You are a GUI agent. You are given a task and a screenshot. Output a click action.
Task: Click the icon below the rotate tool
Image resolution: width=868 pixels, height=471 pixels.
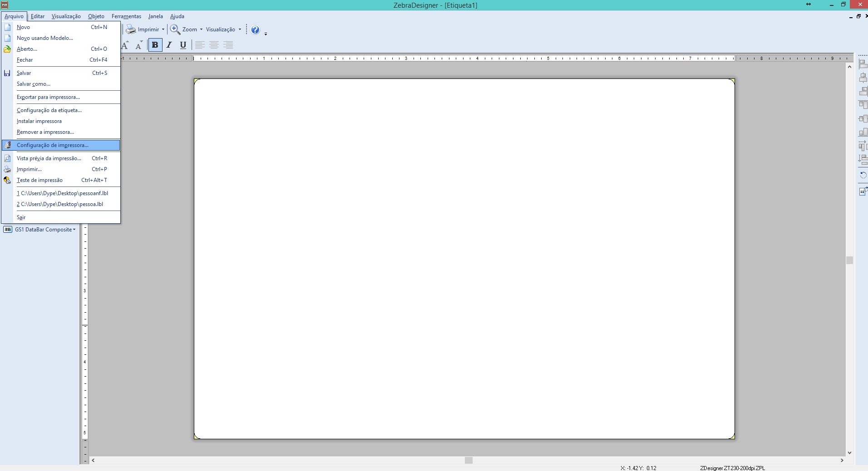click(x=863, y=191)
